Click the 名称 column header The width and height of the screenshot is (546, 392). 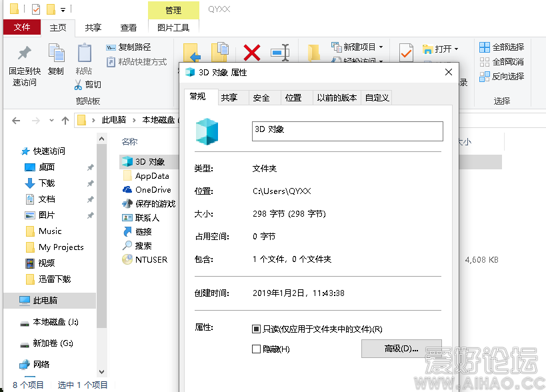(x=129, y=142)
